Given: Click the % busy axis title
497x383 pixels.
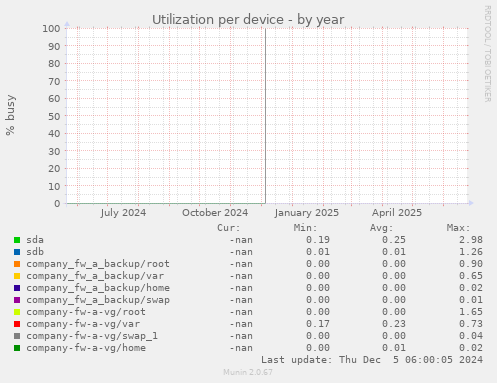Looking at the screenshot, I should pos(10,115).
